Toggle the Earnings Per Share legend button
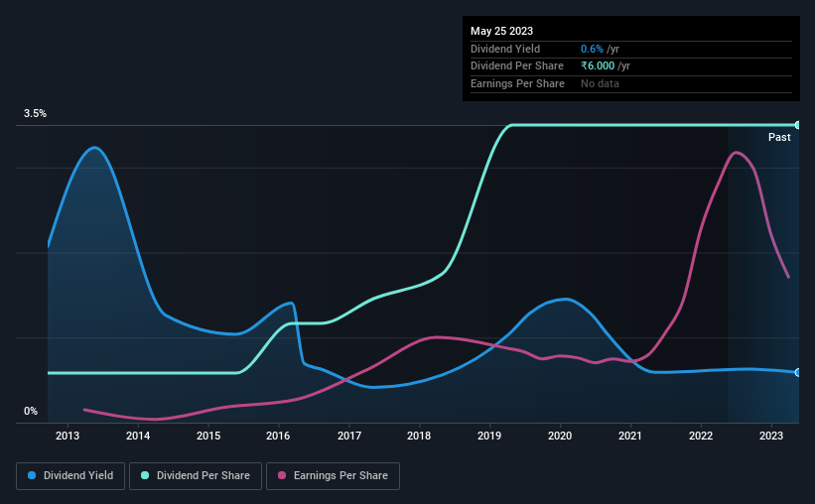815x504 pixels. (333, 476)
